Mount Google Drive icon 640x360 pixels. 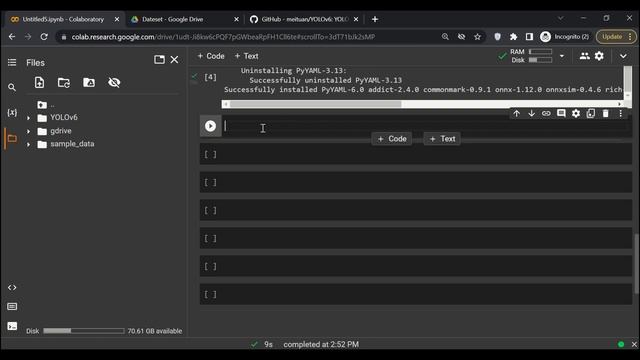pos(89,82)
